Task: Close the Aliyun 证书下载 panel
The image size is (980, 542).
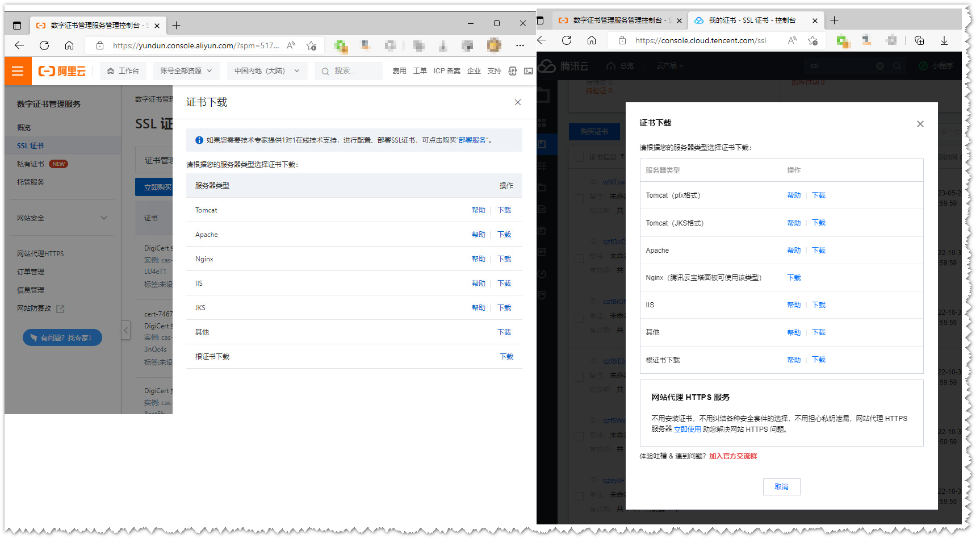Action: [518, 102]
